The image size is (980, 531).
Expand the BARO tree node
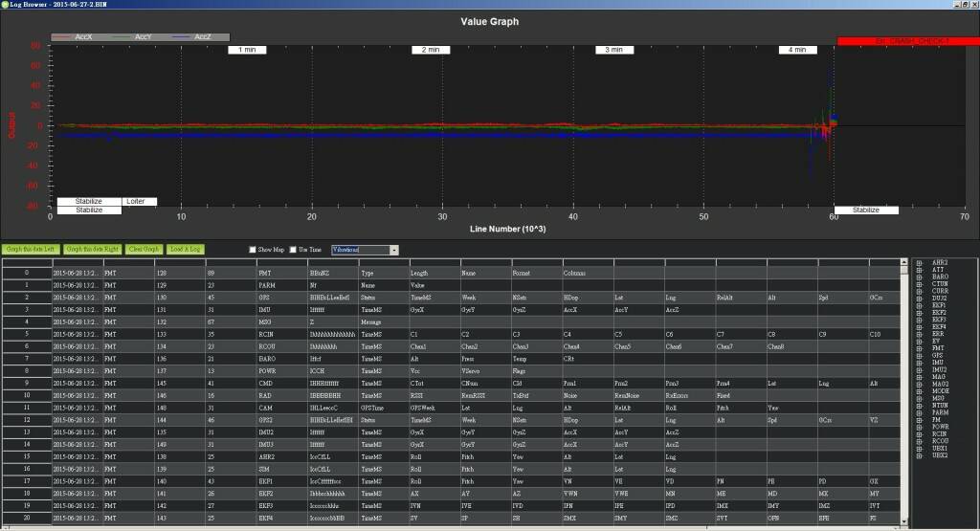point(920,277)
